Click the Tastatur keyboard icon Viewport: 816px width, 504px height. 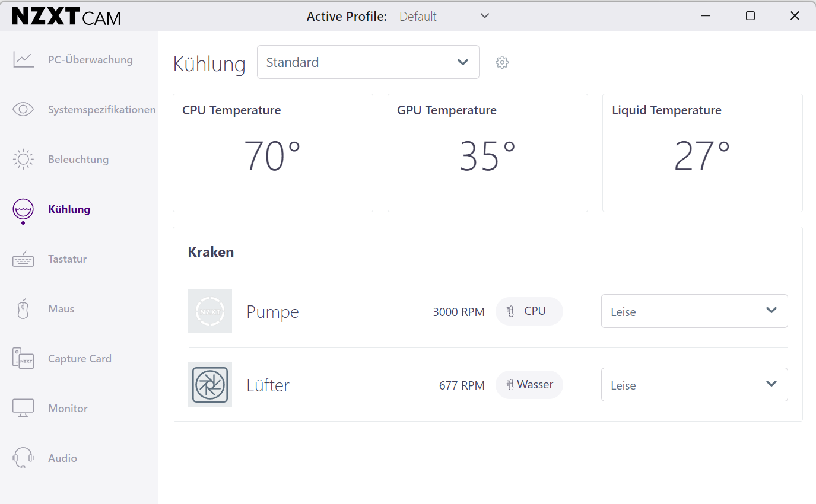click(x=23, y=259)
